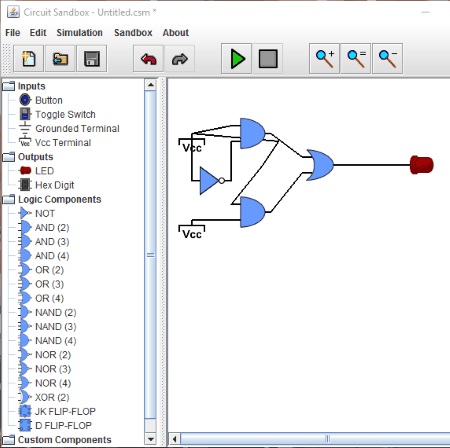Viewport: 450px width, 448px height.
Task: Reset zoom with the magnifier equals icon
Action: [356, 59]
